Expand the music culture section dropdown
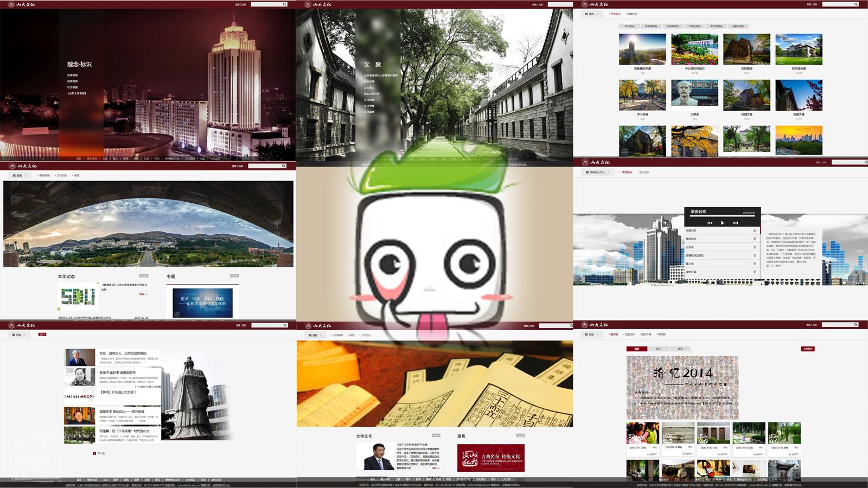The width and height of the screenshot is (868, 488). [x=597, y=172]
